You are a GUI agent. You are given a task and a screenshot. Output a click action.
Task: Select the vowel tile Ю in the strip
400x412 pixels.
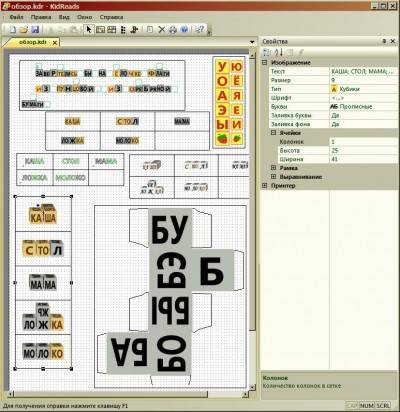[x=236, y=67]
